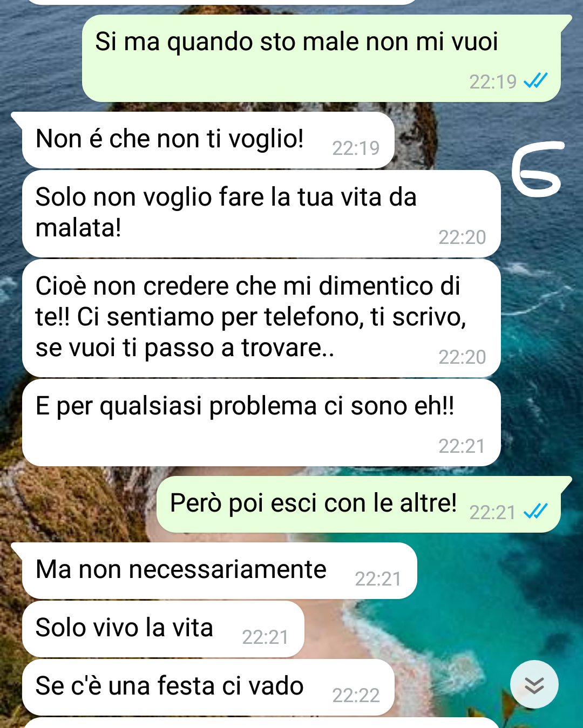Screen dimensions: 583x728
Task: Select message 'Solo non voglio fare la tua vita da malata!'
Action: pyautogui.click(x=261, y=214)
